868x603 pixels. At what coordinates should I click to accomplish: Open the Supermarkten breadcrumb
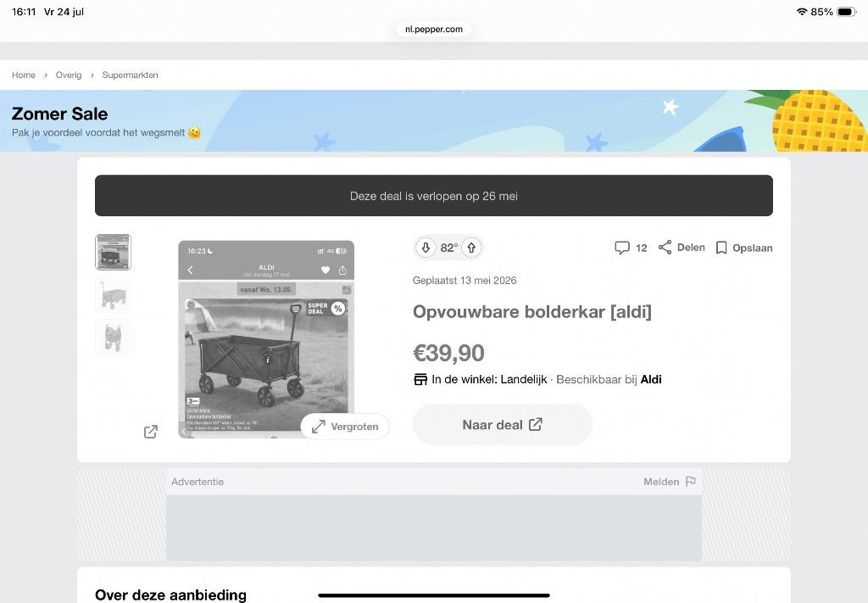[x=130, y=75]
